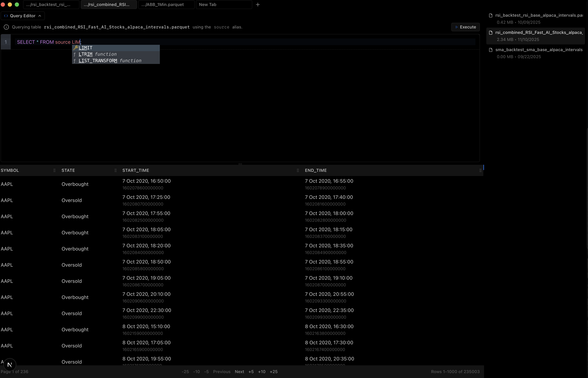Viewport: 588px width, 378px height.
Task: Click the END_TIME column drag handle icon
Action: pos(480,170)
